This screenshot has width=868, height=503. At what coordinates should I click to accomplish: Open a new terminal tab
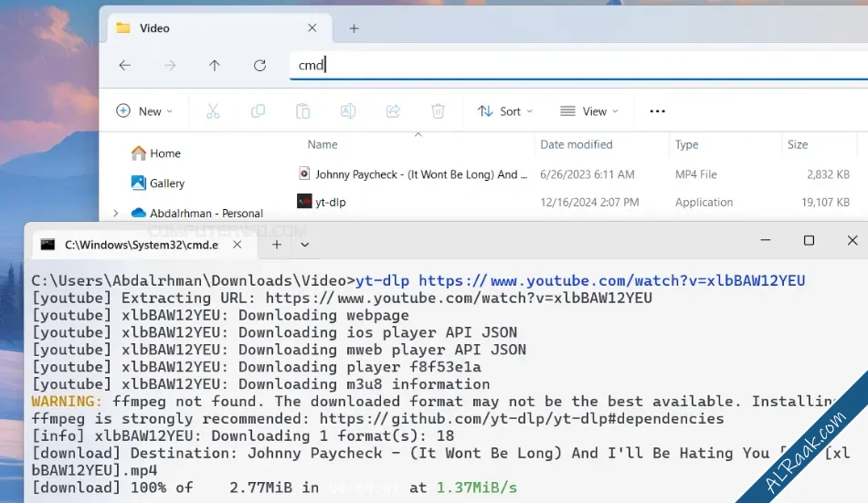click(276, 245)
